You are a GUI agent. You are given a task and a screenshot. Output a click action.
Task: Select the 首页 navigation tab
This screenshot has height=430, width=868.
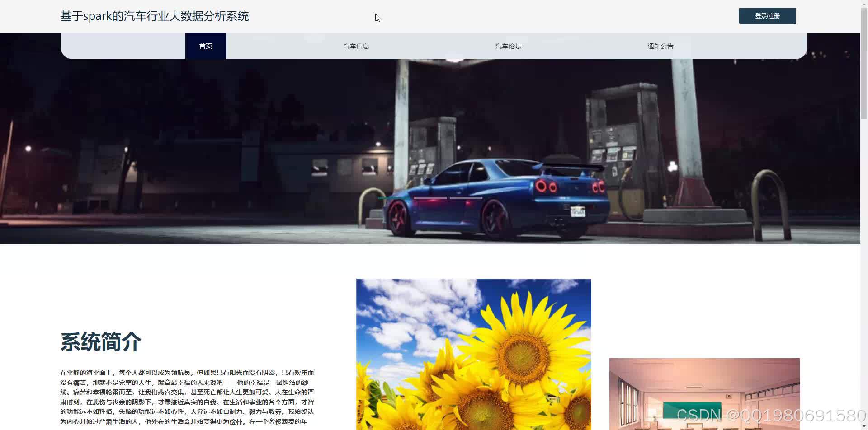coord(205,46)
